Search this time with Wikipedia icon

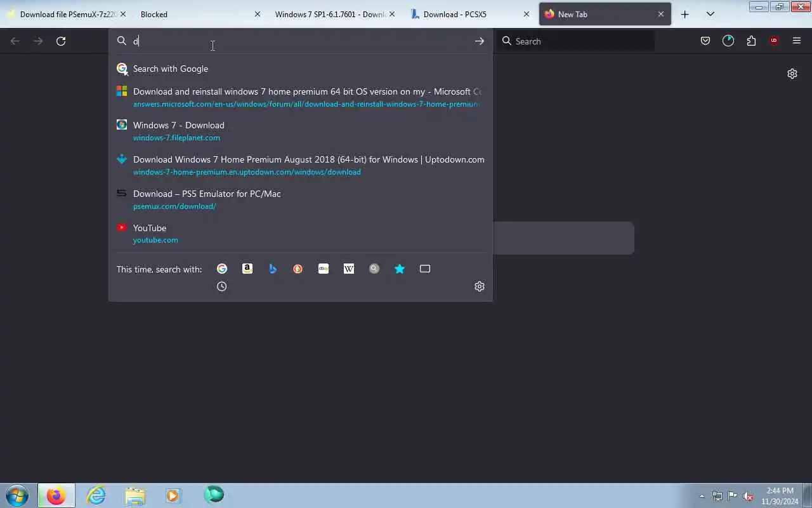349,269
